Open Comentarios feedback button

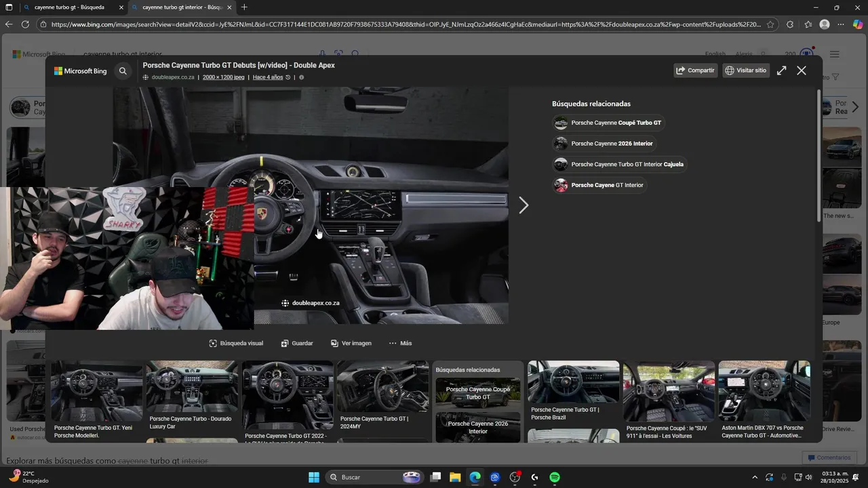829,457
